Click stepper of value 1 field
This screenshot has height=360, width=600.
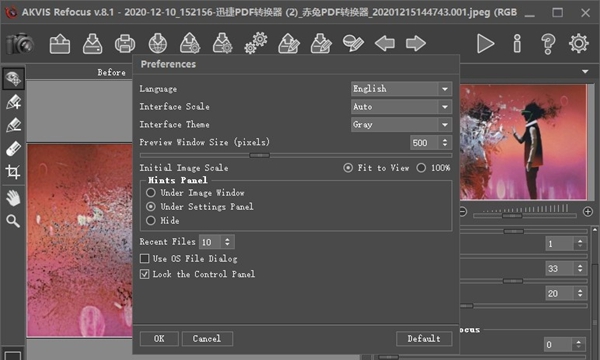pos(580,243)
